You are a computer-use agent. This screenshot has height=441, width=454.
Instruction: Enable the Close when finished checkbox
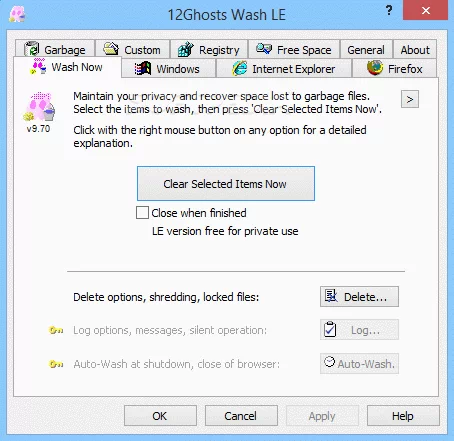pyautogui.click(x=142, y=213)
